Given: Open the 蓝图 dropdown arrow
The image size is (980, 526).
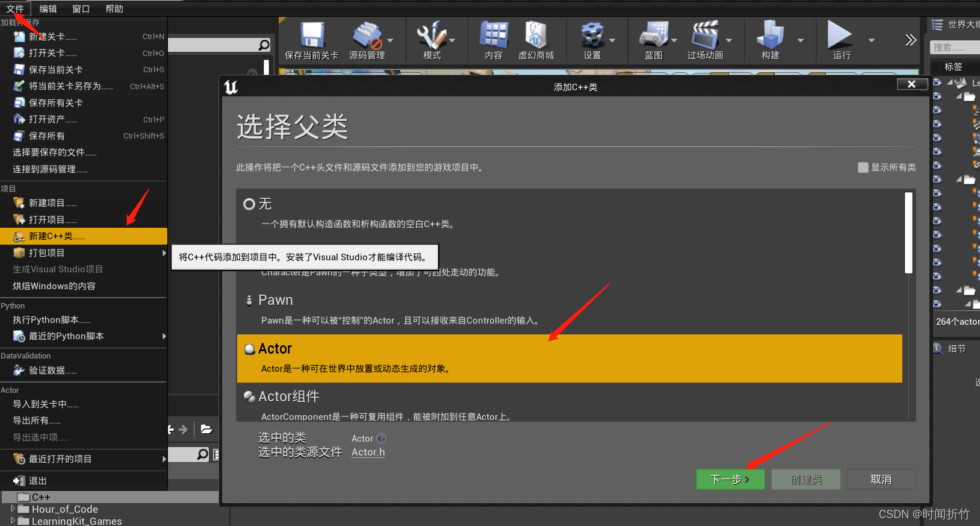Looking at the screenshot, I should point(674,40).
